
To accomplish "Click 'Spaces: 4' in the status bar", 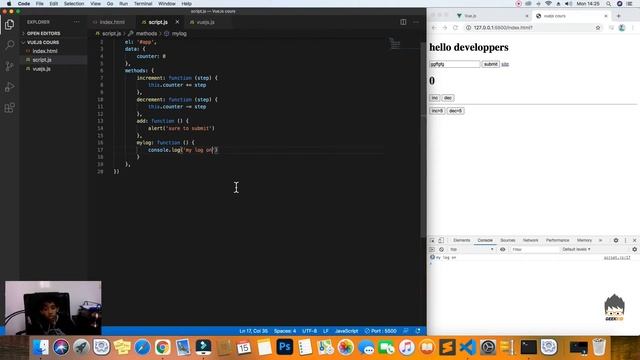I will click(285, 331).
